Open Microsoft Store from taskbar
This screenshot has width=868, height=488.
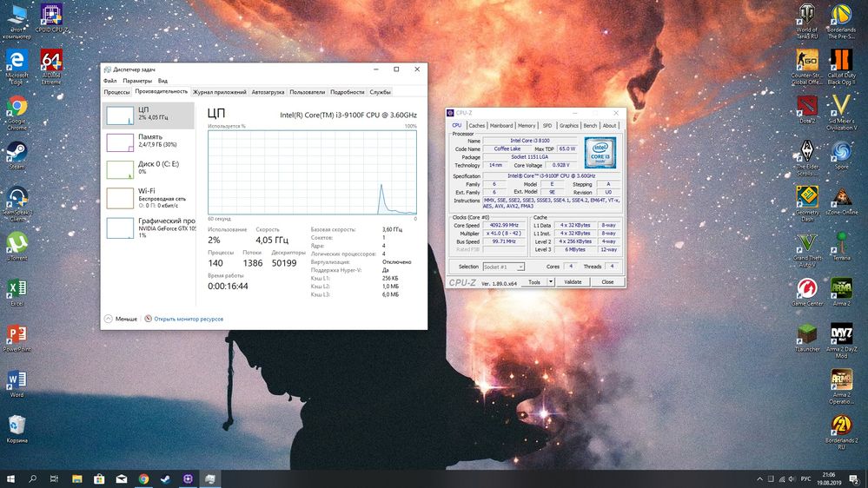click(98, 478)
